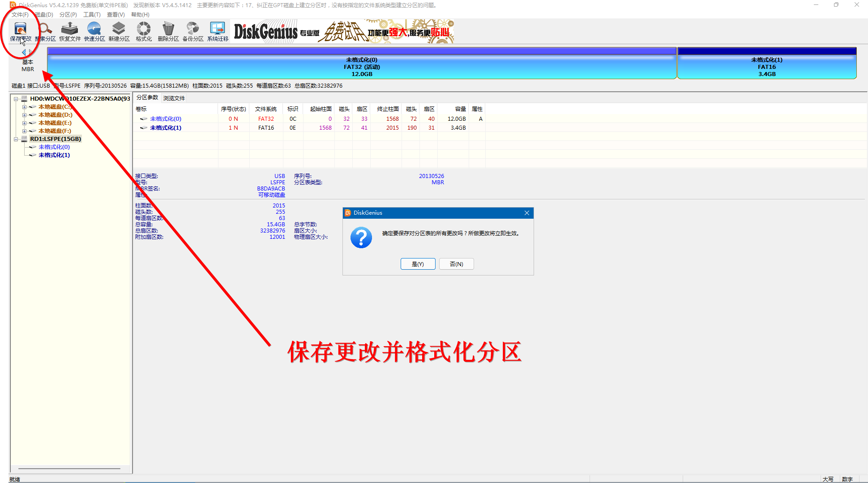Select 未格式化(0) under RD1 in tree
868x483 pixels.
click(54, 147)
